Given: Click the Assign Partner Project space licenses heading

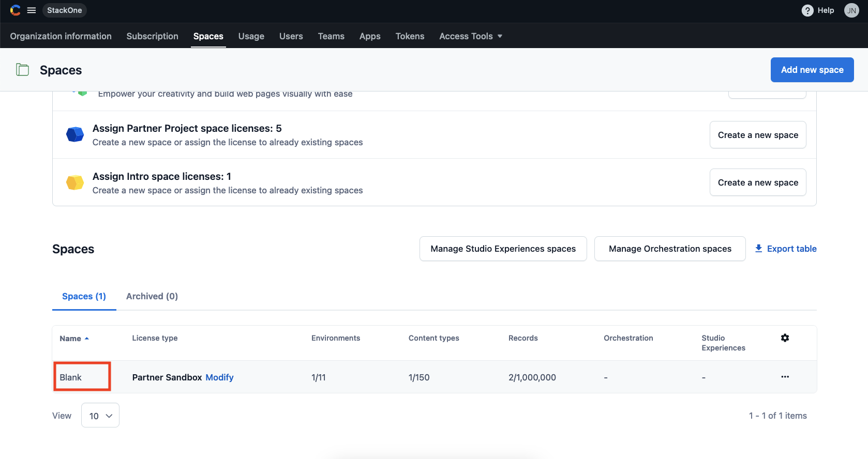Looking at the screenshot, I should point(187,128).
